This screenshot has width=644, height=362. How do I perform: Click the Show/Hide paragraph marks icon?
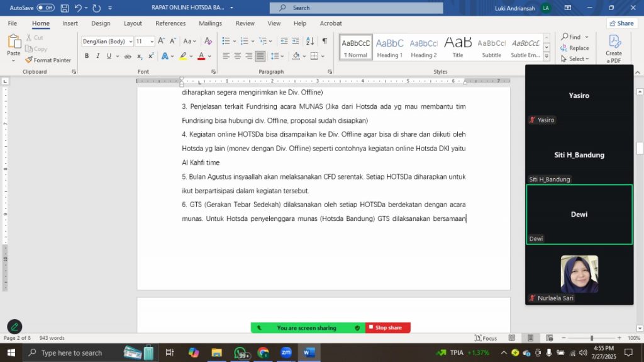coord(325,41)
